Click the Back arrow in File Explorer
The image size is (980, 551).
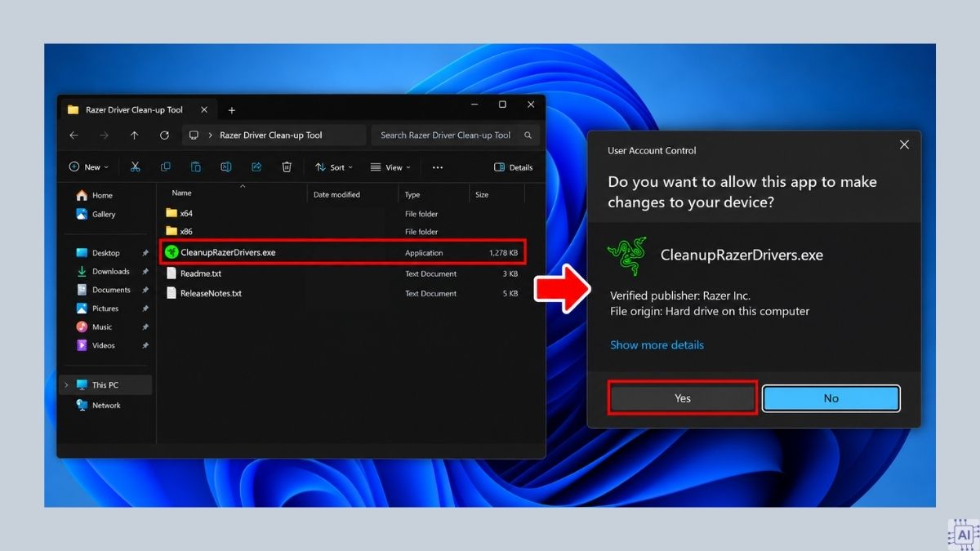click(74, 136)
